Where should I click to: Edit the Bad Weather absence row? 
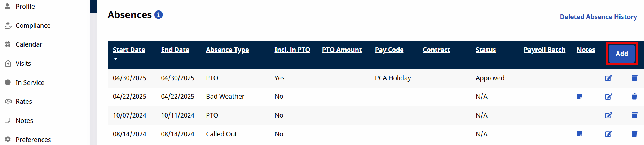(x=609, y=97)
